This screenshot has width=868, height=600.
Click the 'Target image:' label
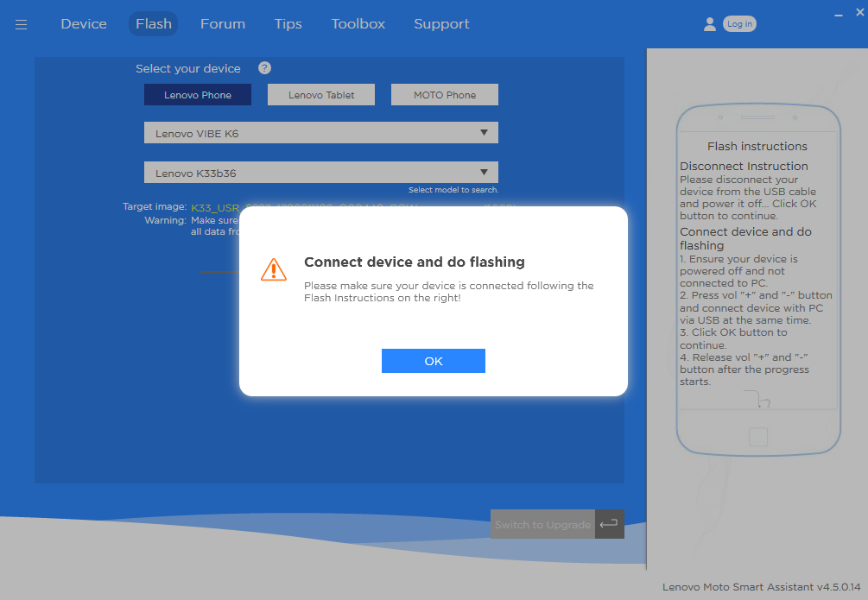click(x=155, y=206)
